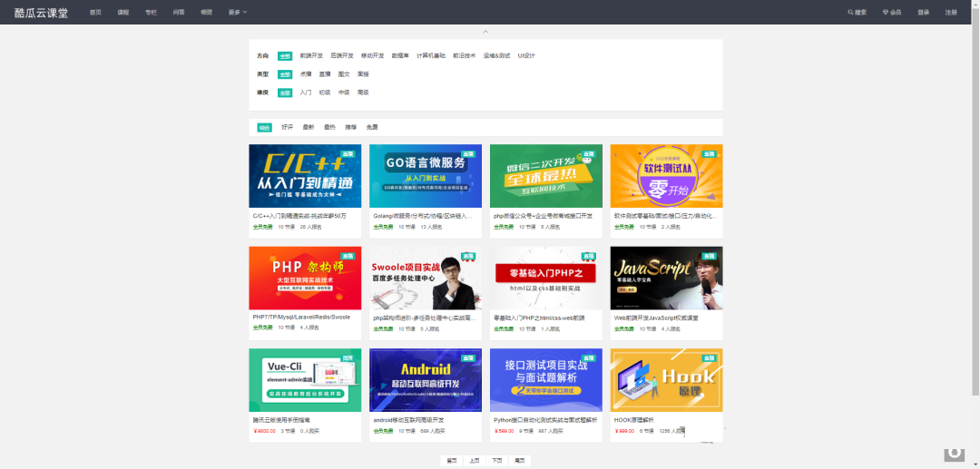
Task: Select the 直播 course type filter
Action: point(324,74)
